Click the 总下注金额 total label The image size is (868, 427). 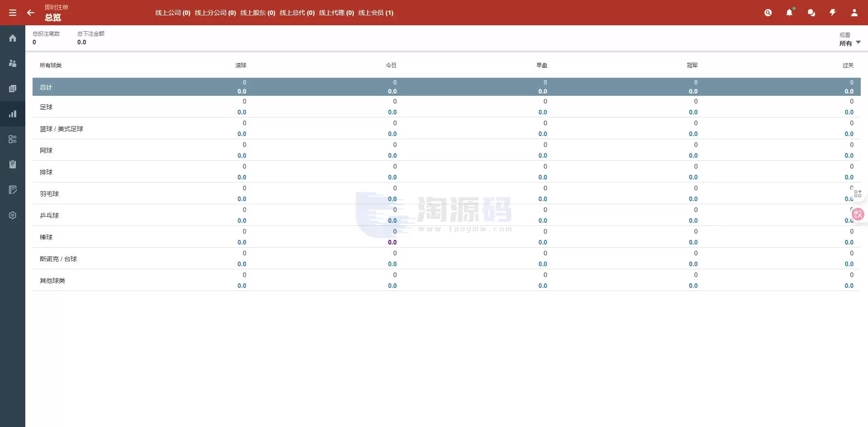[x=91, y=34]
